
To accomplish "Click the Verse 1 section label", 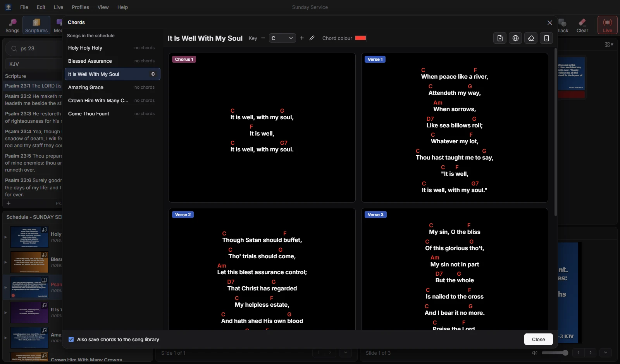I will pos(375,59).
